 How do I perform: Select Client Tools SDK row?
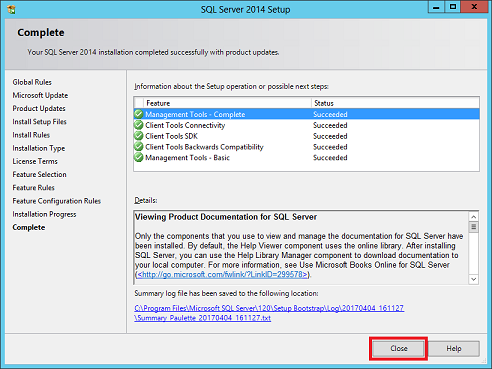point(307,136)
